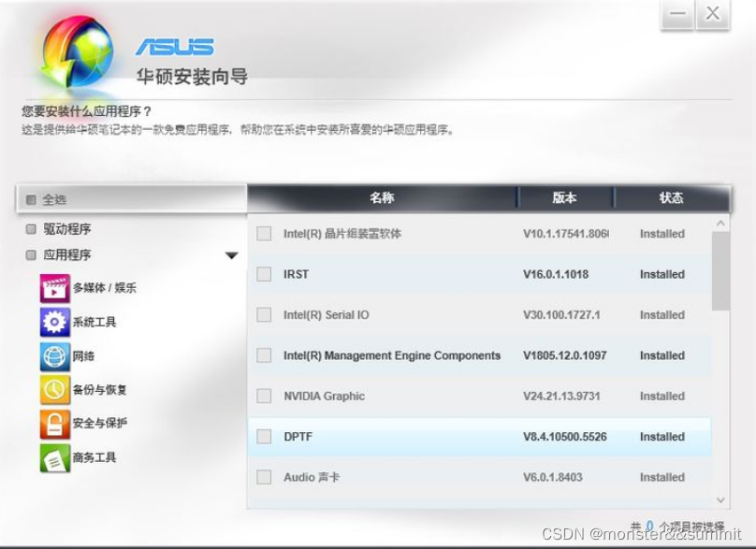Click version V16.0.1.1018
756x549 pixels.
pos(556,274)
